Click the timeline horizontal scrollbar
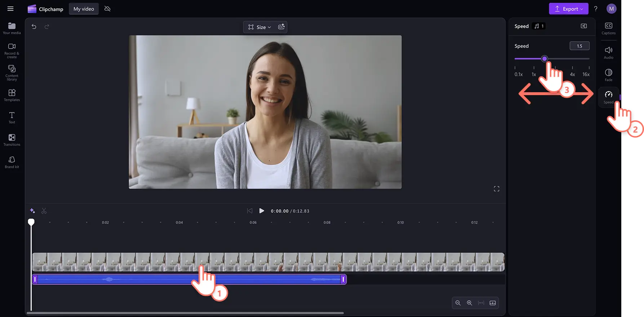Image resolution: width=644 pixels, height=317 pixels. (x=185, y=313)
